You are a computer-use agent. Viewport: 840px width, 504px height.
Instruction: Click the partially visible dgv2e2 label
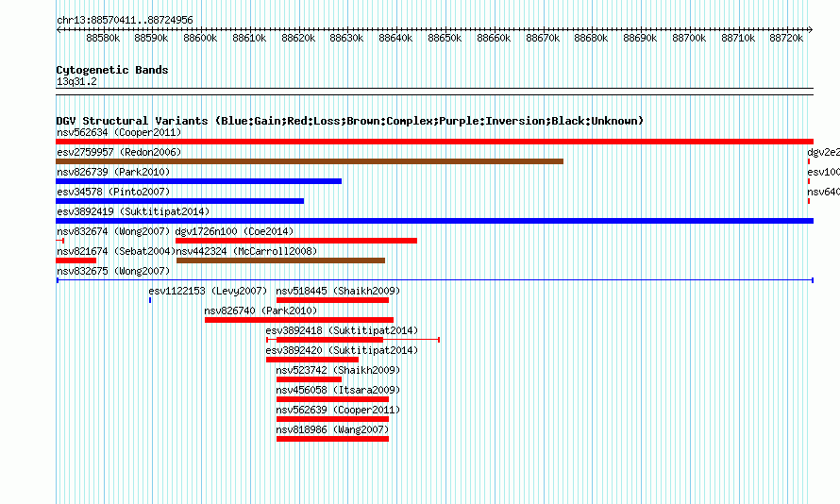823,152
